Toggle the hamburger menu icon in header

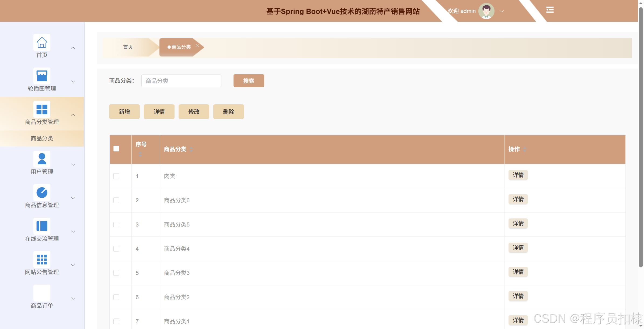(x=550, y=10)
